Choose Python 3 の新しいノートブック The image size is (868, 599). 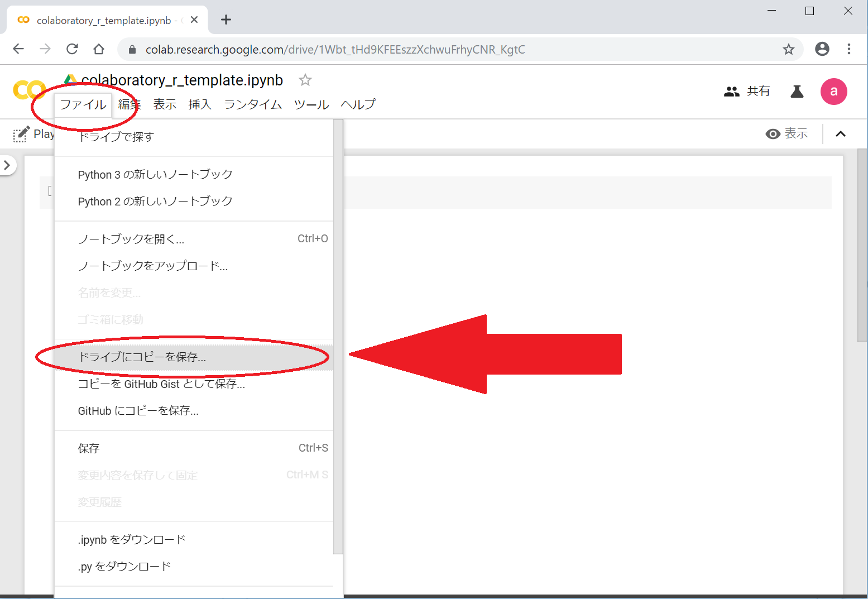pos(155,175)
